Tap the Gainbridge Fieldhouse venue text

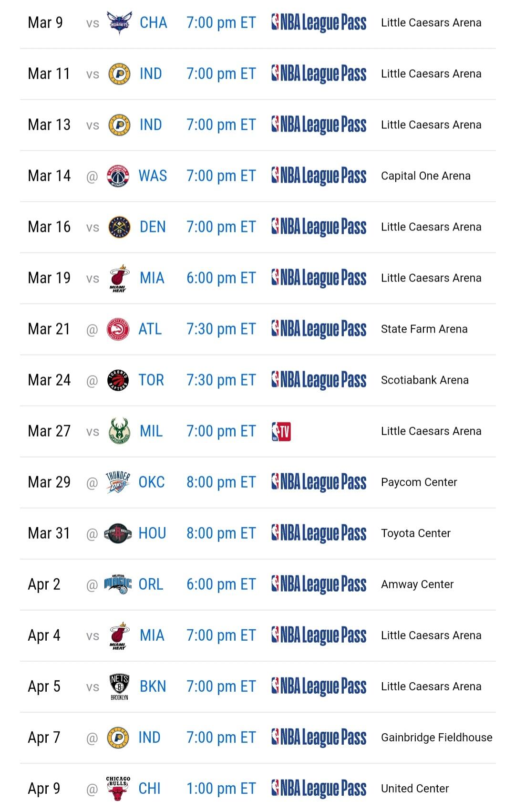tap(436, 738)
